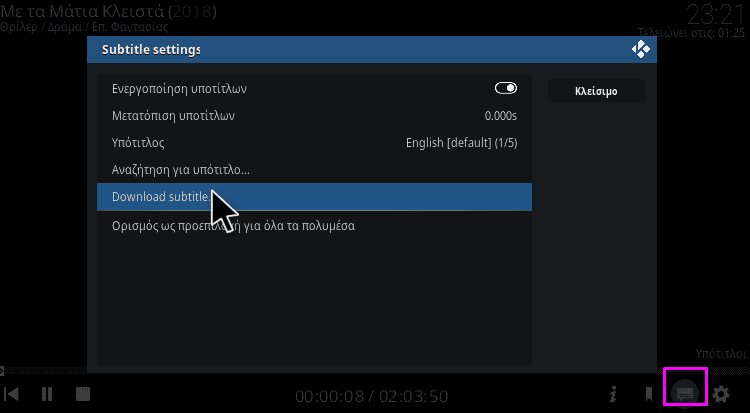The image size is (750, 413).
Task: Adjust Μετατόπιση υποτίτλων delay value 0.000s
Action: pos(501,116)
